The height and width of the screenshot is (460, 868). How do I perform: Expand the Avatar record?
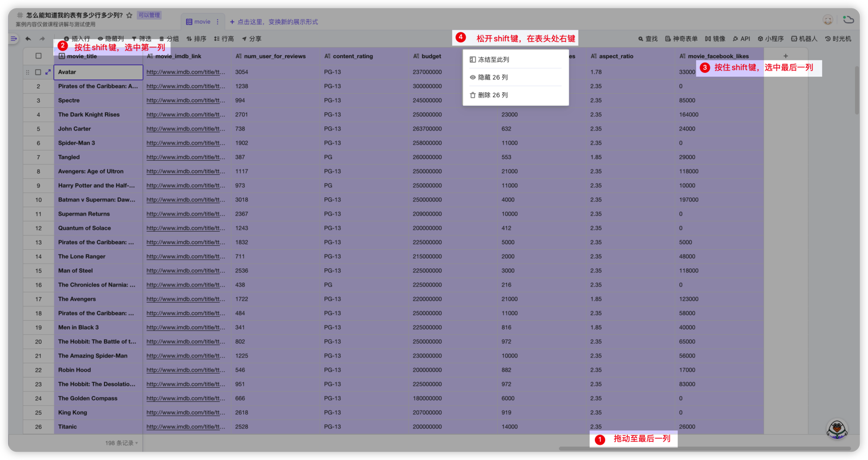(48, 72)
